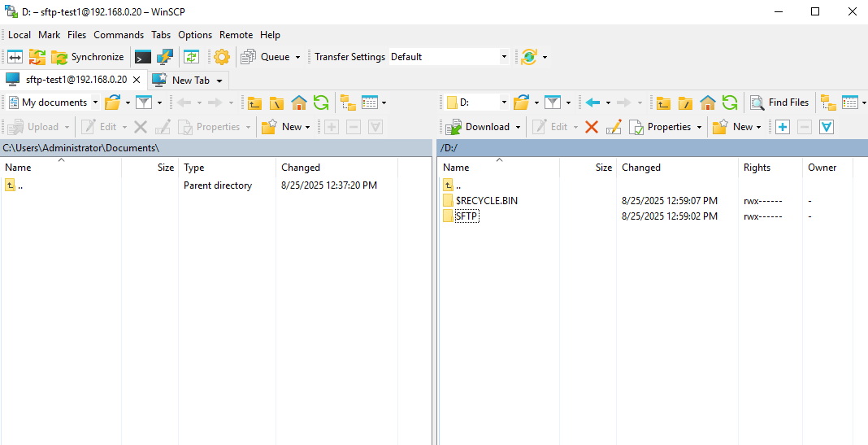This screenshot has width=868, height=445.
Task: Go to remote panel root directory icon
Action: point(686,103)
